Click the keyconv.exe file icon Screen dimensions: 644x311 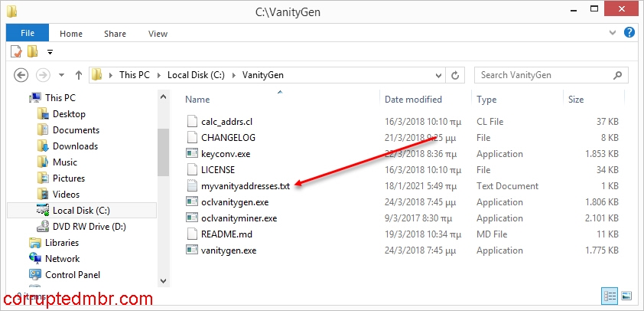[x=192, y=154]
